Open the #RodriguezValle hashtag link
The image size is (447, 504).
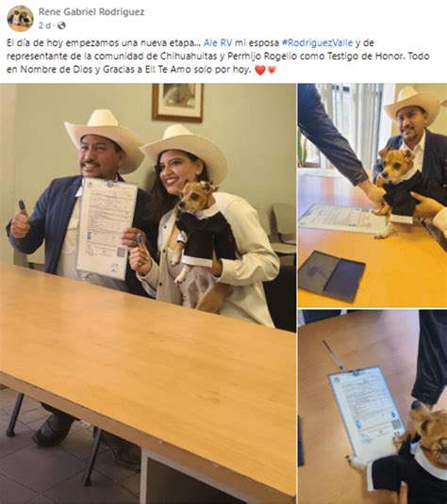317,42
